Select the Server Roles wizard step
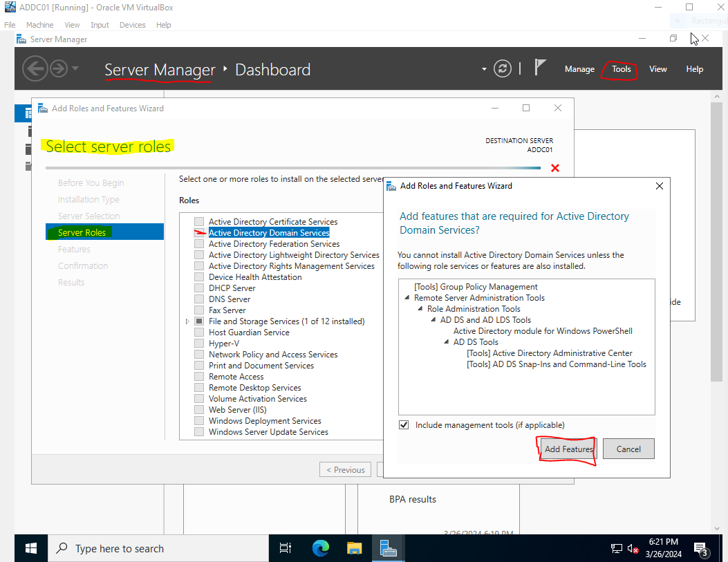 tap(105, 232)
